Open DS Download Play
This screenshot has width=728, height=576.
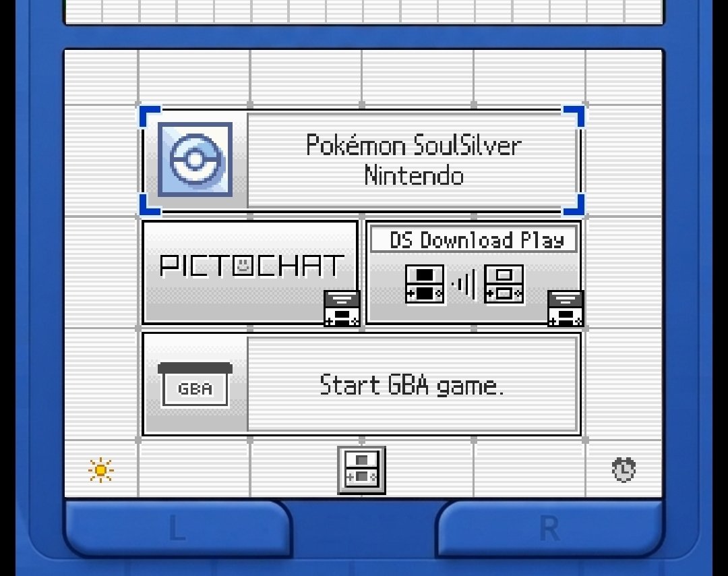[474, 272]
